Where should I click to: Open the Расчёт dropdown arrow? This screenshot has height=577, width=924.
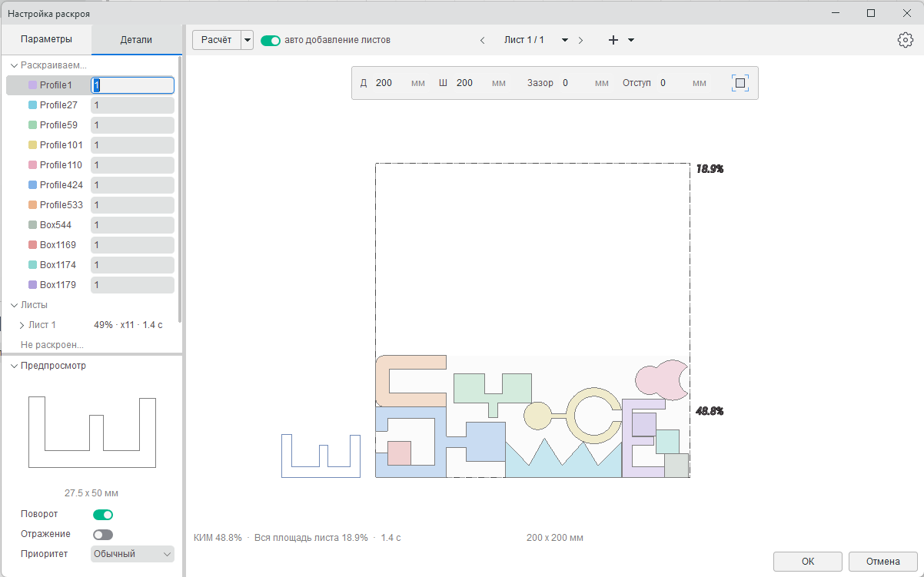click(x=248, y=40)
